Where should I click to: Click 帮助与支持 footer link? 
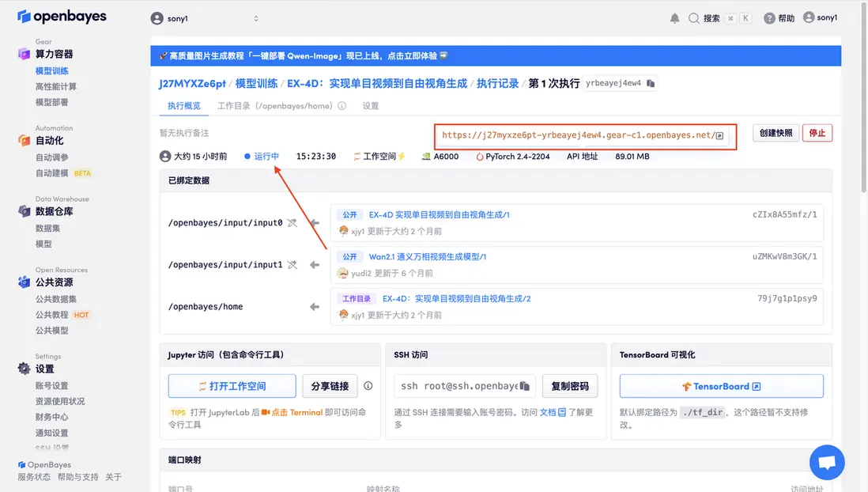[77, 477]
